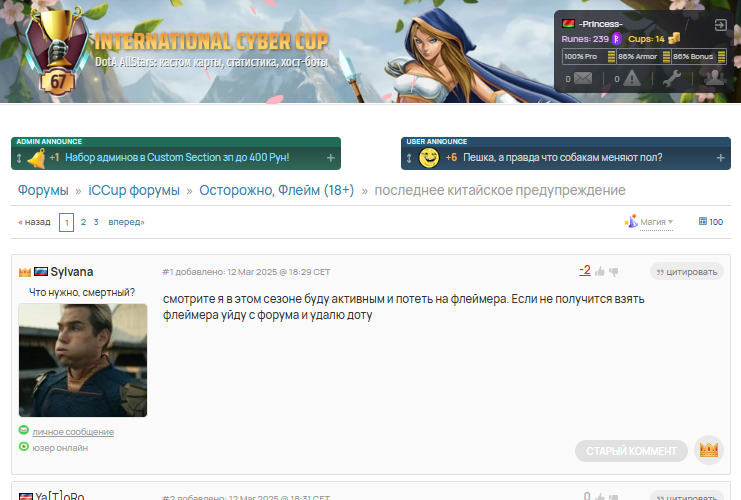Click the round crown button beside Старый коммент
This screenshot has height=500, width=741.
pyautogui.click(x=708, y=450)
